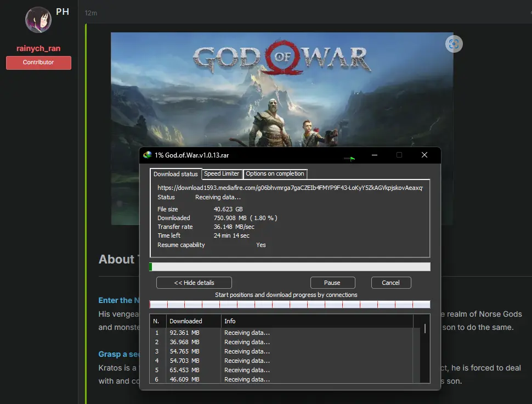Viewport: 532px width, 404px height.
Task: Click the 40.623 GB file size value
Action: [228, 209]
